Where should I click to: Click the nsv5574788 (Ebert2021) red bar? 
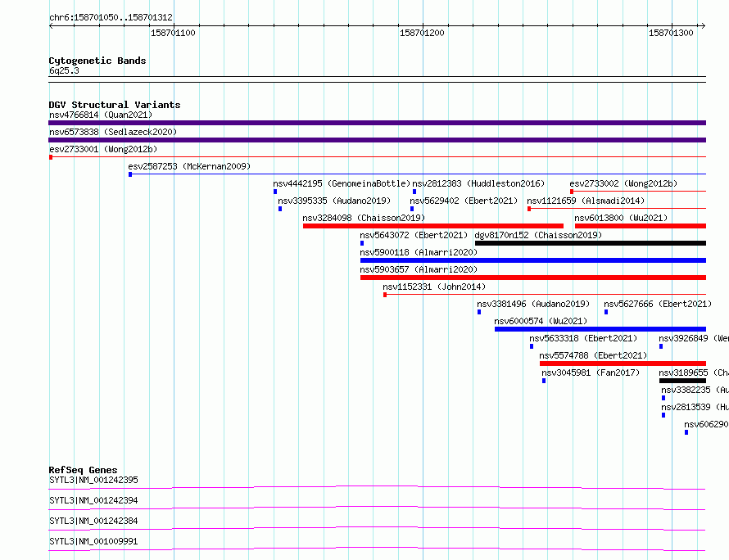pyautogui.click(x=623, y=364)
